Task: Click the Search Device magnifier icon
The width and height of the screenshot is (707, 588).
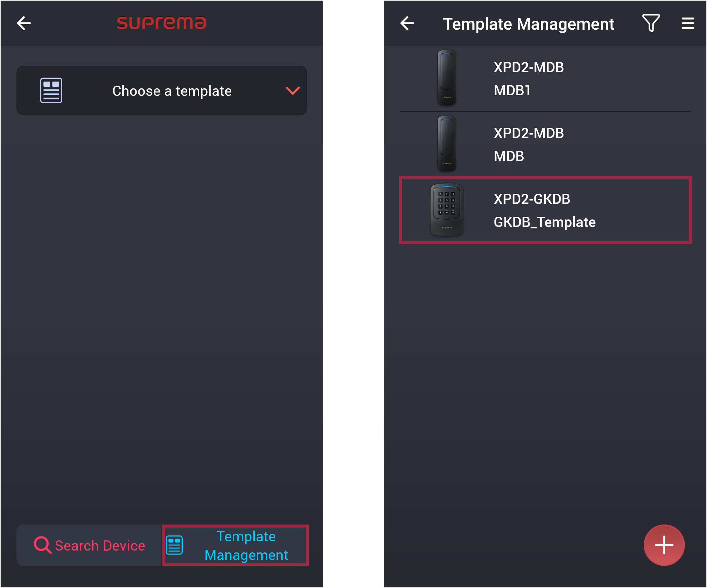Action: point(43,545)
